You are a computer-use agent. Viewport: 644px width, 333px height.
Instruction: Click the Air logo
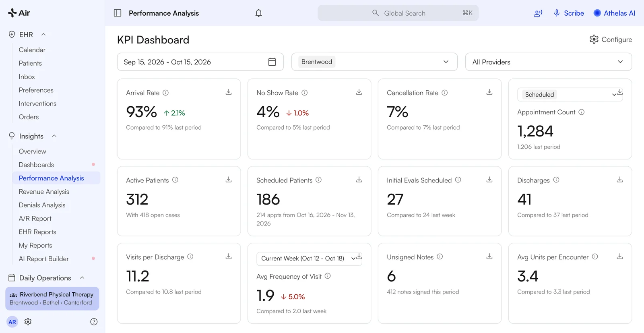click(x=19, y=13)
